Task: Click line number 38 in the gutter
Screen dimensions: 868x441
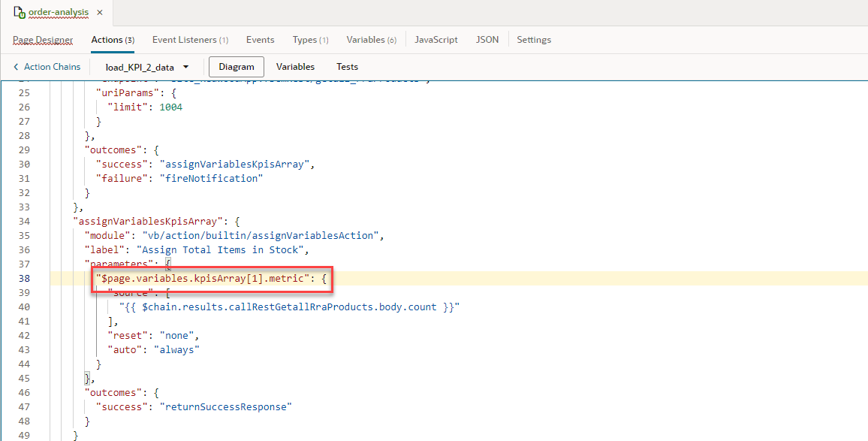Action: tap(25, 278)
